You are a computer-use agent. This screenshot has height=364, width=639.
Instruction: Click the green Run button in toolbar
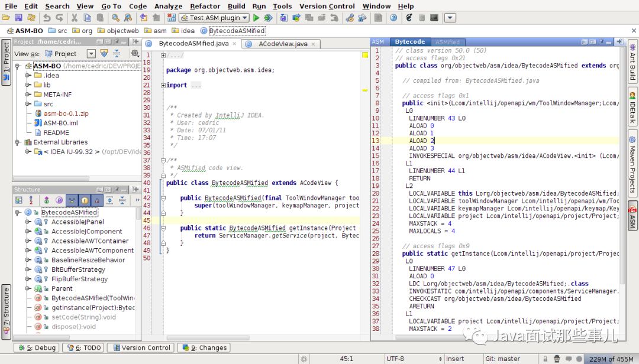coord(256,18)
